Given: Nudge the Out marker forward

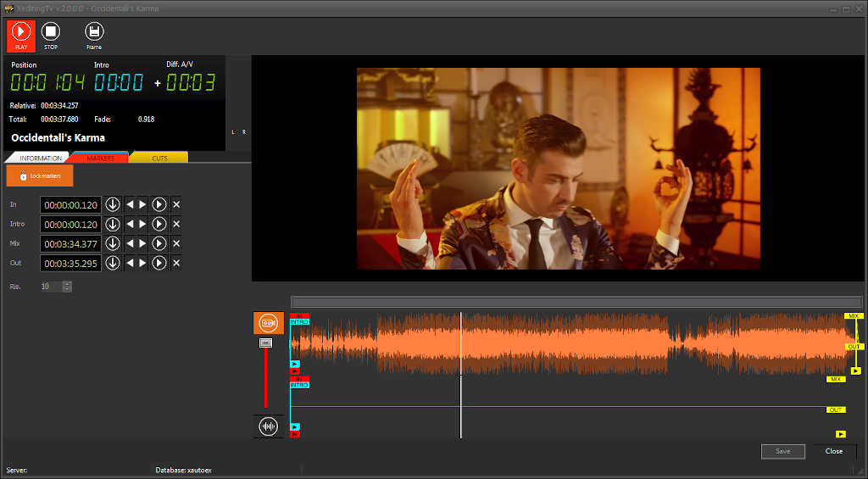Looking at the screenshot, I should (x=142, y=263).
